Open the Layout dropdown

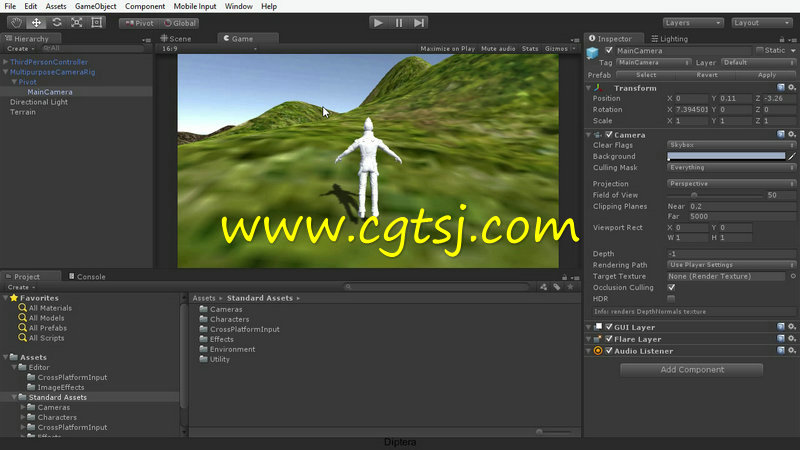[762, 23]
